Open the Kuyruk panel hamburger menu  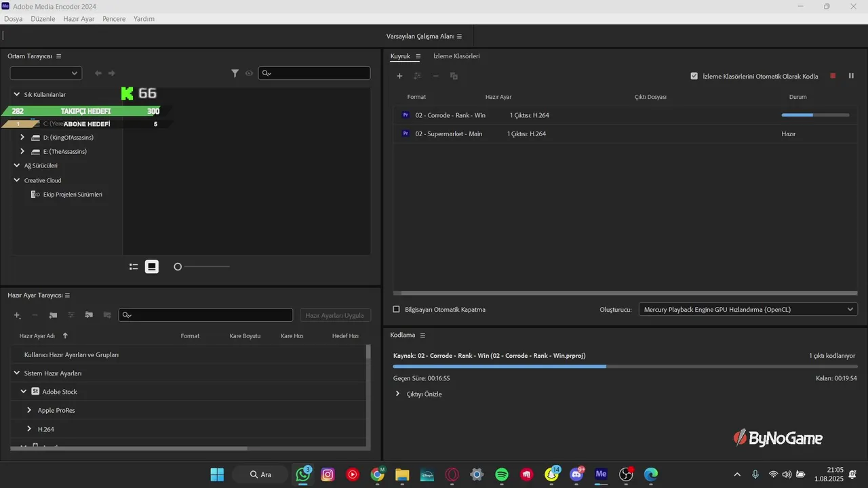418,56
